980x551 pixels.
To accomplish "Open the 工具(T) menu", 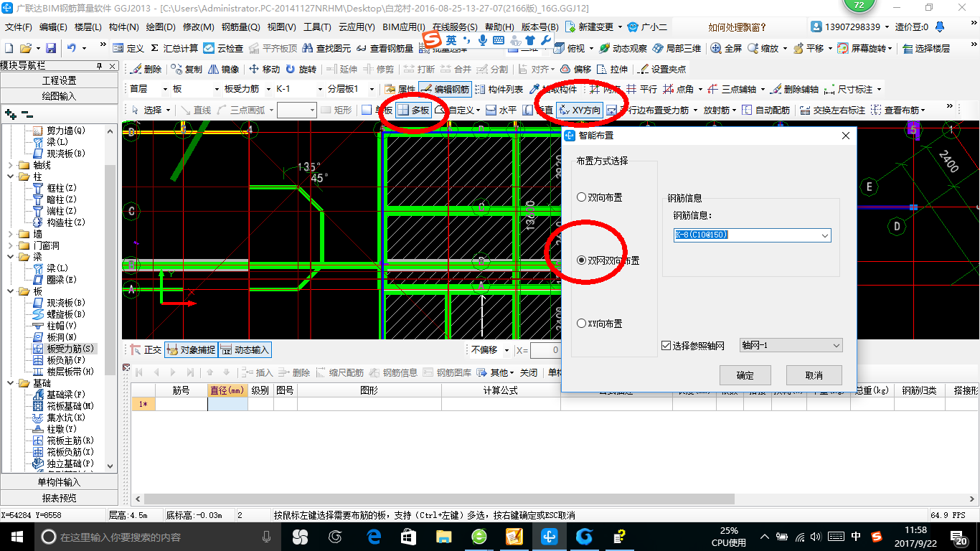I will pos(318,27).
